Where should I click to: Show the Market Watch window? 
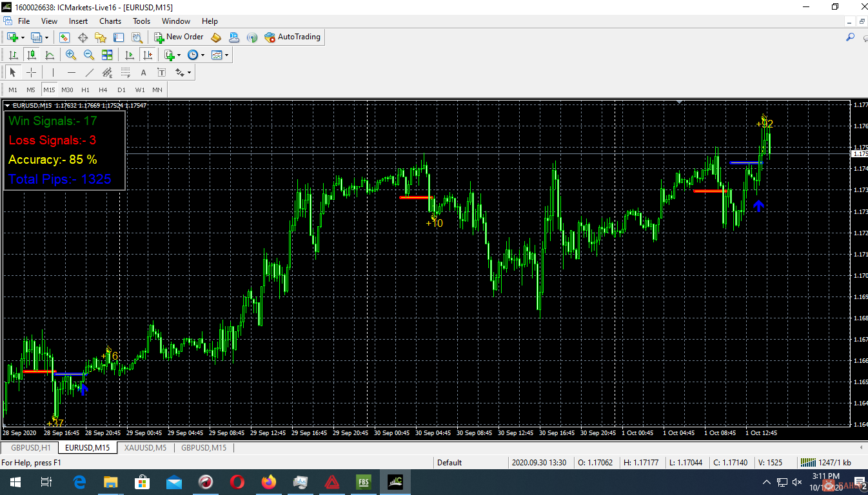pyautogui.click(x=64, y=37)
